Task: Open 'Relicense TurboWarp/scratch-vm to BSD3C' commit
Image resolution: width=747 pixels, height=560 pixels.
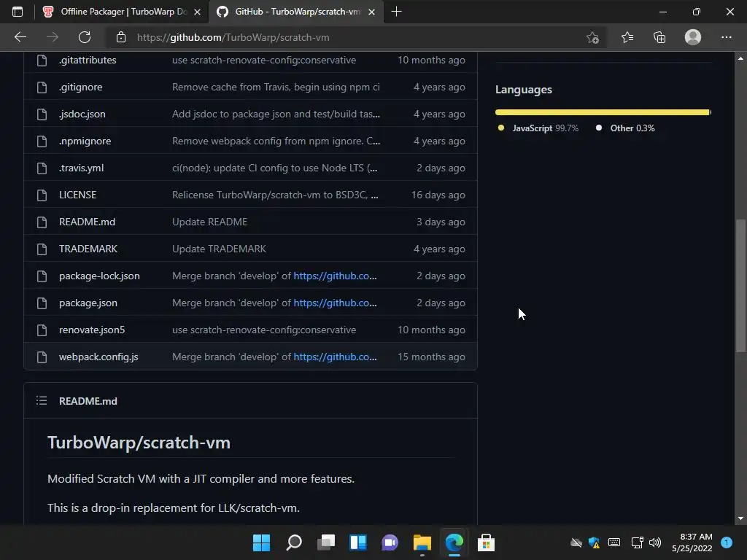Action: tap(275, 195)
